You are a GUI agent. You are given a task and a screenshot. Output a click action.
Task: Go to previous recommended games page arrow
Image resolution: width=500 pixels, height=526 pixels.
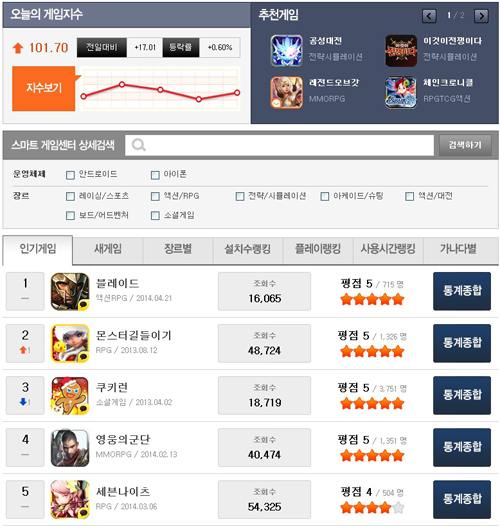point(429,16)
